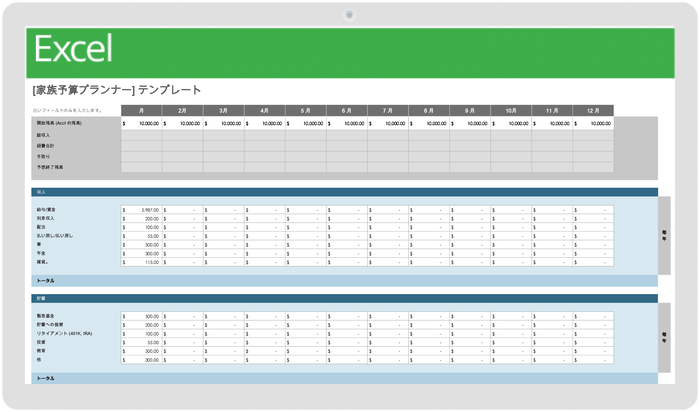This screenshot has width=700, height=412.
Task: Select the 5月 column header
Action: tap(306, 111)
